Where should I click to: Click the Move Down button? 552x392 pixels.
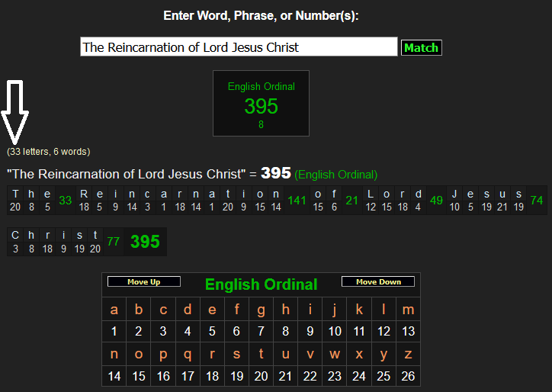(377, 282)
